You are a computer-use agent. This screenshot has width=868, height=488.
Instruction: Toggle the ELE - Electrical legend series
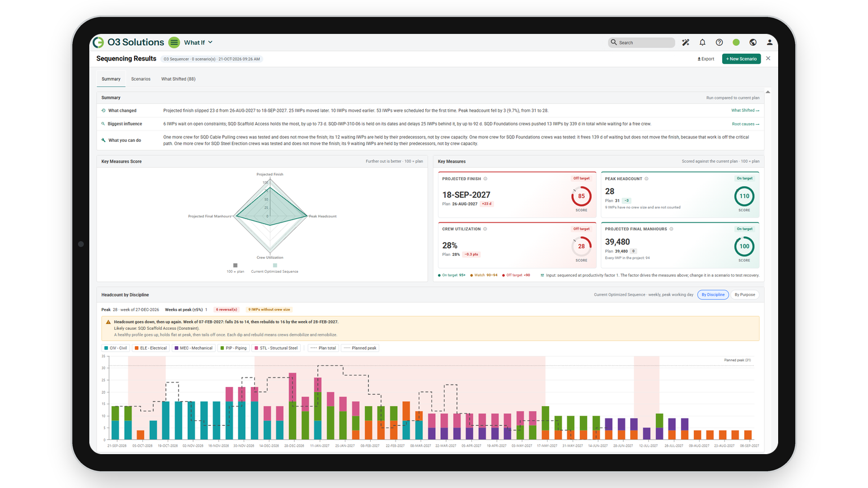pos(151,348)
